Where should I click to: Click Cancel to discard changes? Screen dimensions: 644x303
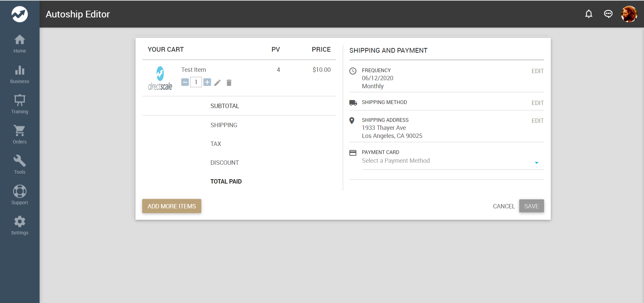[503, 206]
